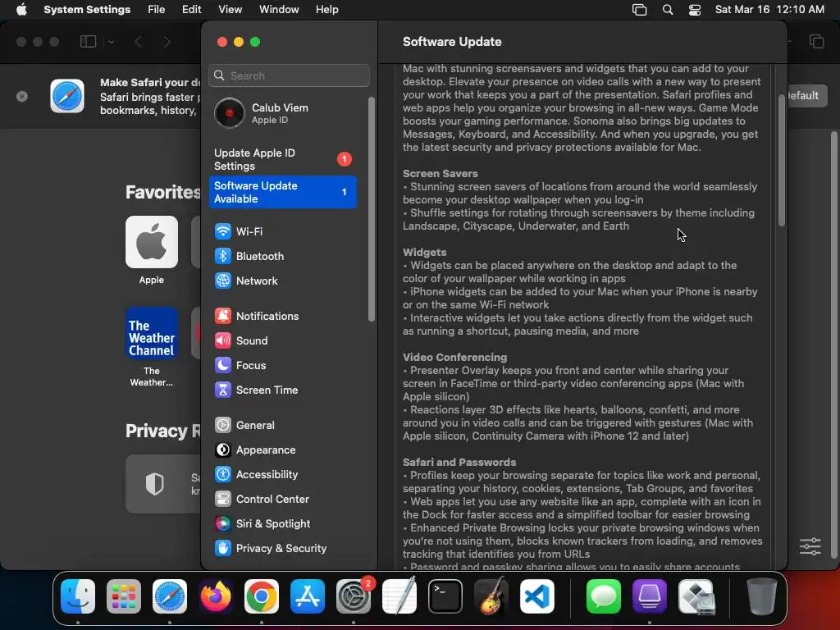Open Safari start page customize sliders

810,546
